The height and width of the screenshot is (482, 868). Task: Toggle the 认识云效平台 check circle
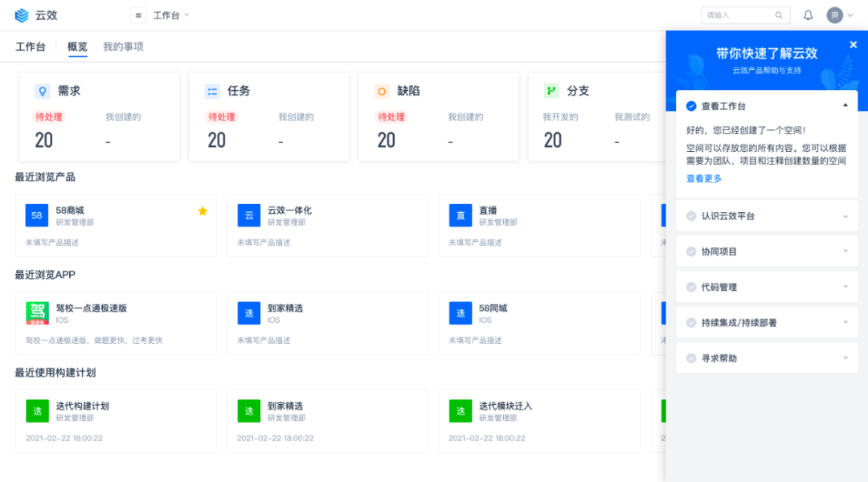[691, 216]
